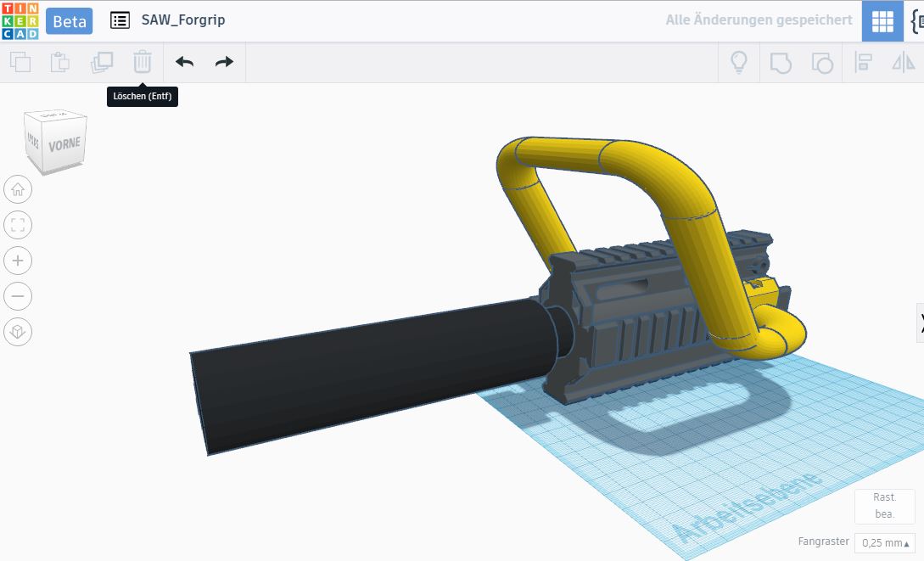Click the Rast. bea. edit grid button
This screenshot has height=561, width=924.
click(884, 506)
